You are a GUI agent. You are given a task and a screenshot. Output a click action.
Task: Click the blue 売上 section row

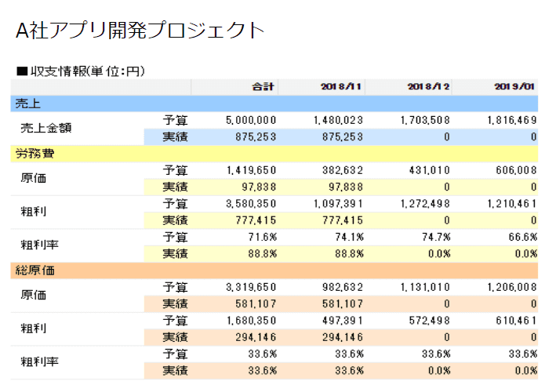point(274,103)
